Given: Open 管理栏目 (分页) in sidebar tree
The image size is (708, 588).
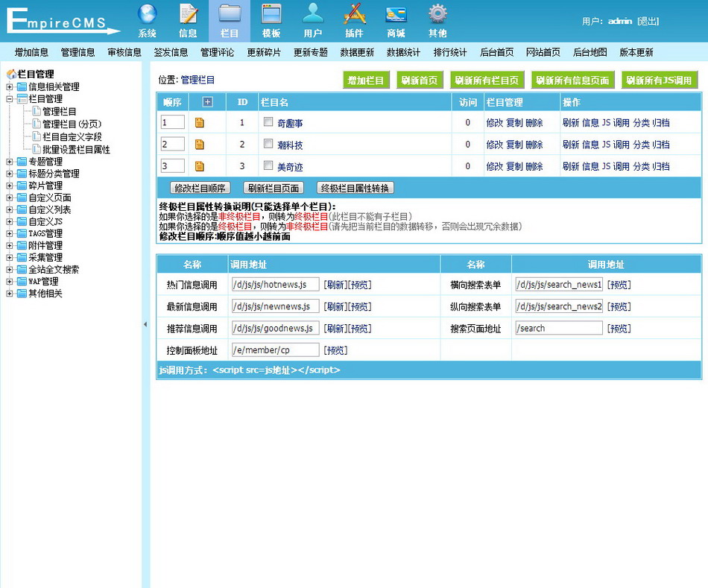Looking at the screenshot, I should tap(72, 124).
